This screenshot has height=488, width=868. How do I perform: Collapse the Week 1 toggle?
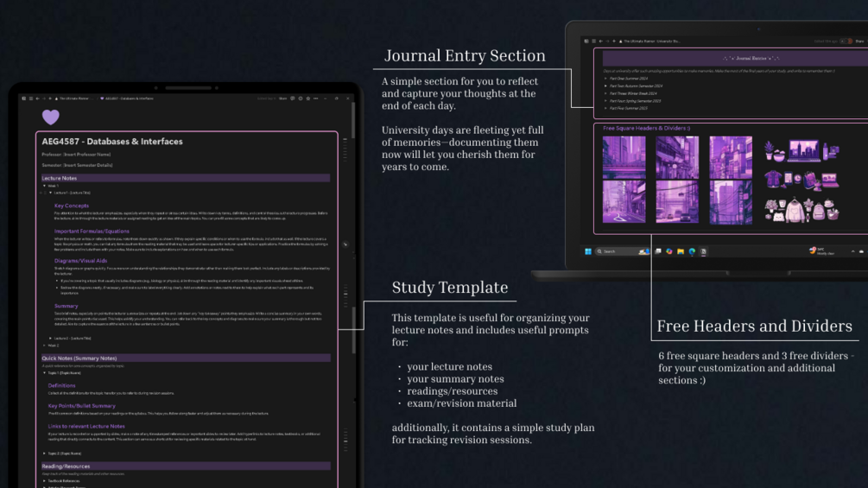click(x=45, y=186)
